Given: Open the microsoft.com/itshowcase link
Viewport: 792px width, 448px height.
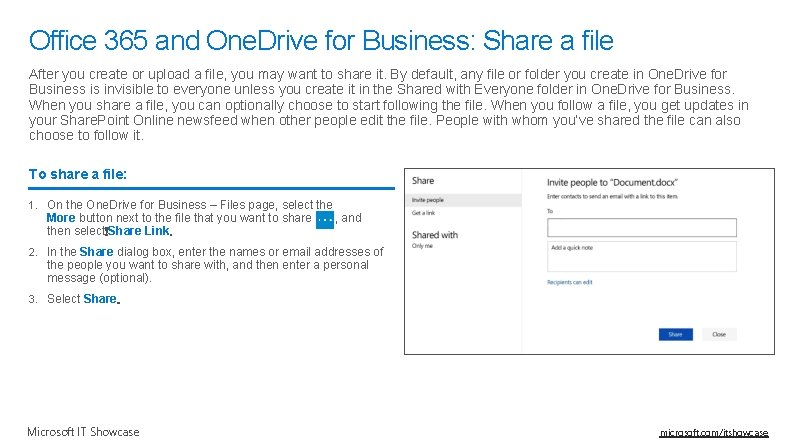Looking at the screenshot, I should coord(714,433).
